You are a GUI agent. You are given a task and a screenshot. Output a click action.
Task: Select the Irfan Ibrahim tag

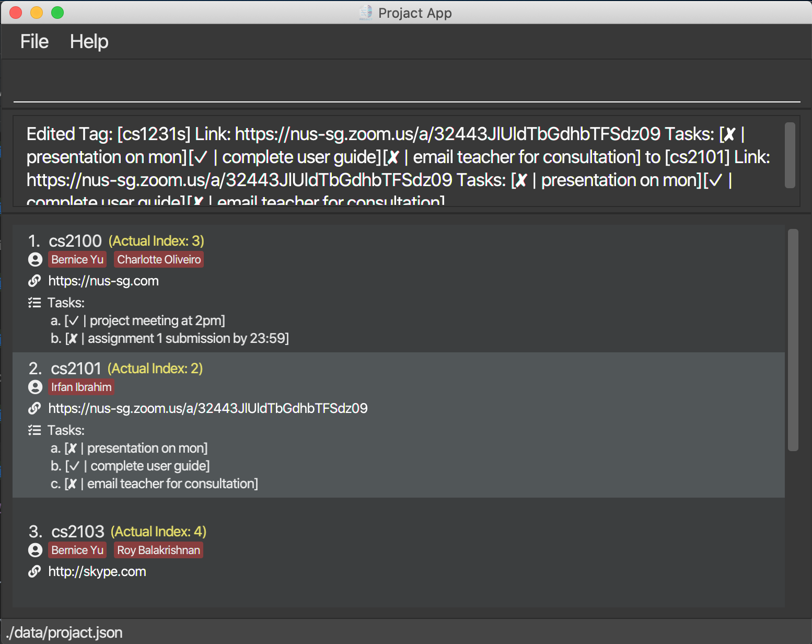(x=81, y=387)
